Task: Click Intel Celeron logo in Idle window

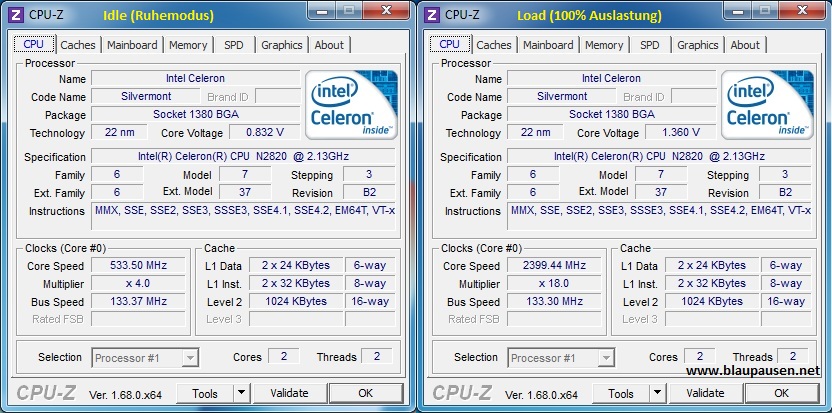Action: pos(352,105)
